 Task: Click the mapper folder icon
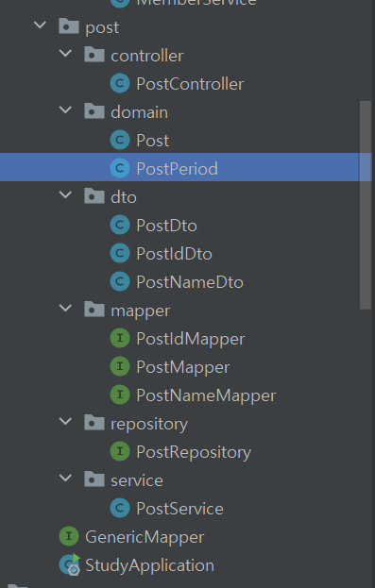94,310
